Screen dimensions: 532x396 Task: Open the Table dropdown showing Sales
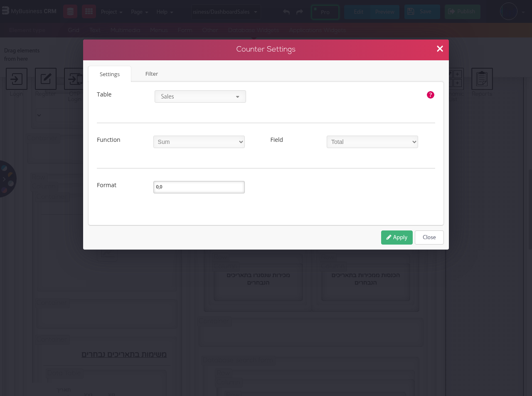click(200, 97)
